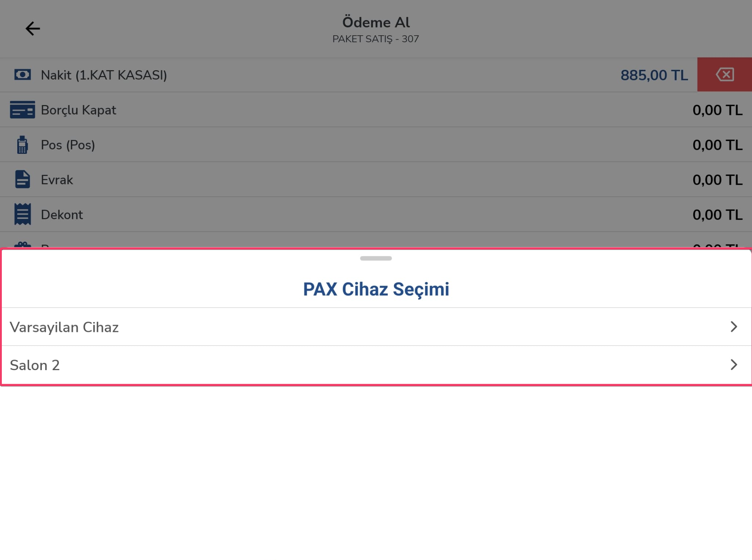
Task: Clear the Nakit amount with red delete icon
Action: (724, 75)
